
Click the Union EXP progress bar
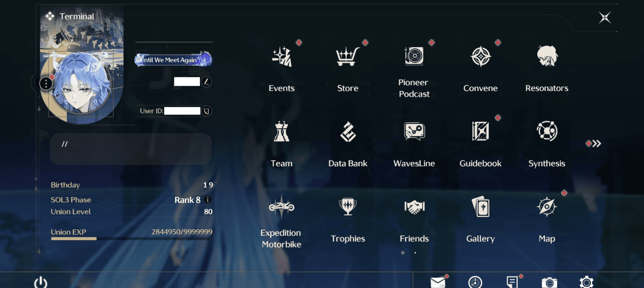(130, 239)
